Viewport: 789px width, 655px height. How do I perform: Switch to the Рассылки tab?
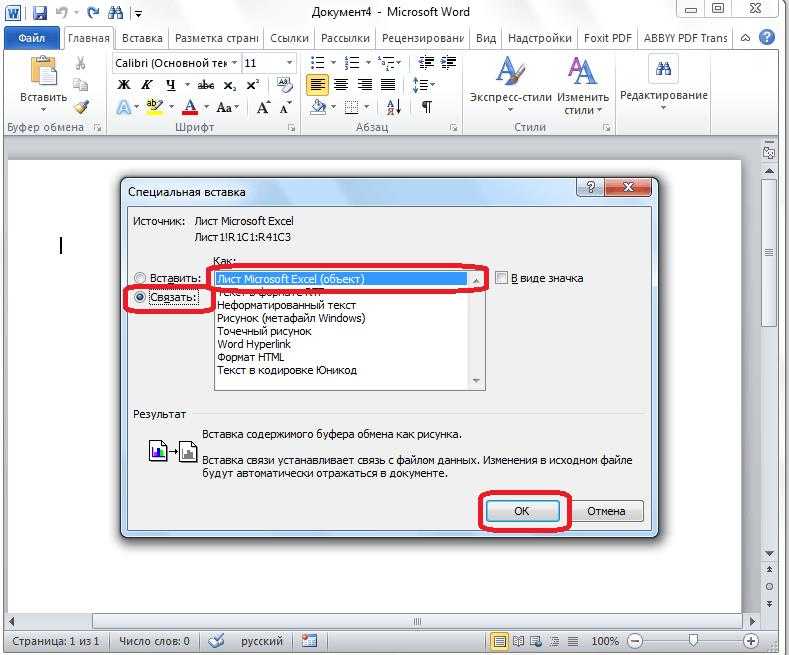345,38
